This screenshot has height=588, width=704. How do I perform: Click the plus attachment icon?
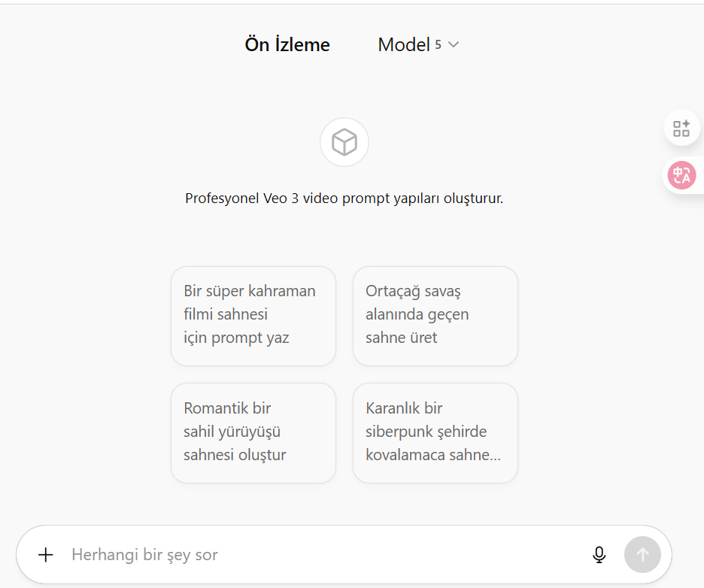click(x=45, y=555)
